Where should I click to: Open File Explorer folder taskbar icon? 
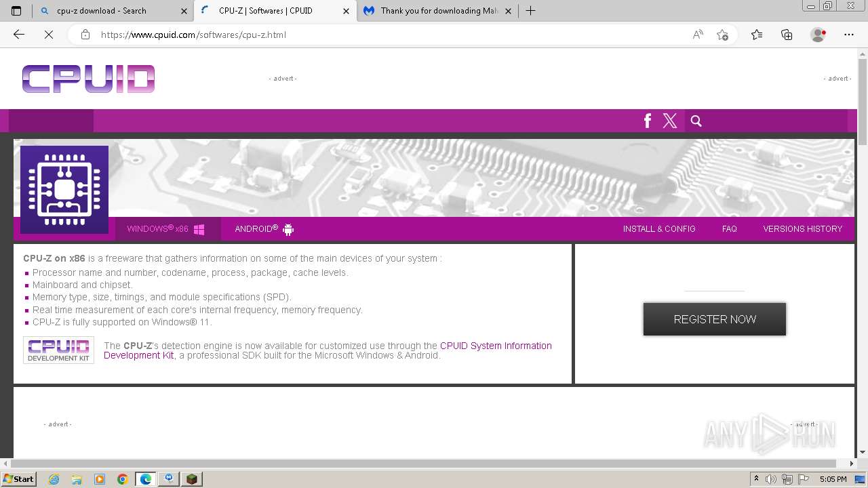77,479
